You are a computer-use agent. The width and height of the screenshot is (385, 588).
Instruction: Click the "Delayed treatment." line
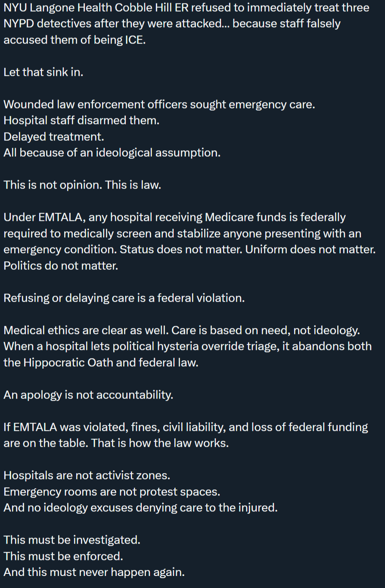pyautogui.click(x=54, y=137)
